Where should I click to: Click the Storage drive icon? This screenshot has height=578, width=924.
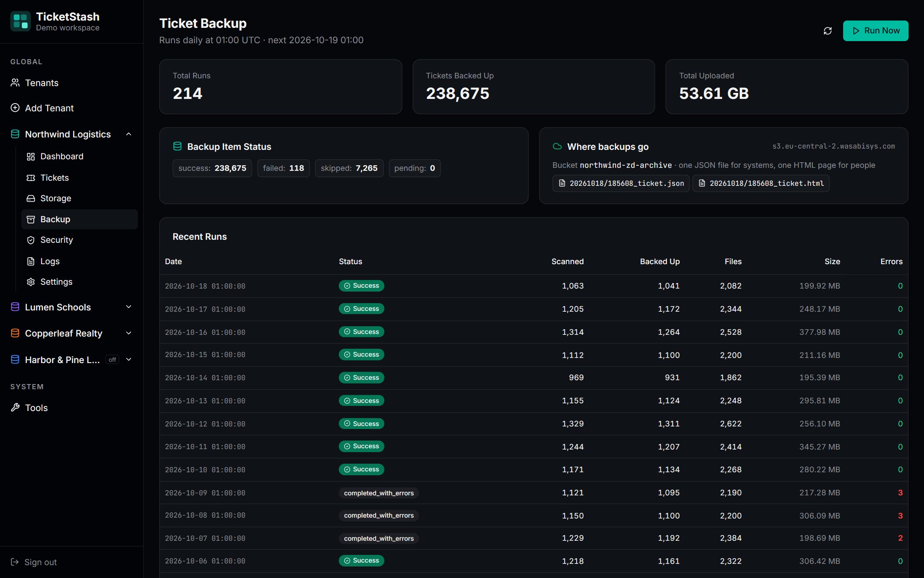pos(31,198)
